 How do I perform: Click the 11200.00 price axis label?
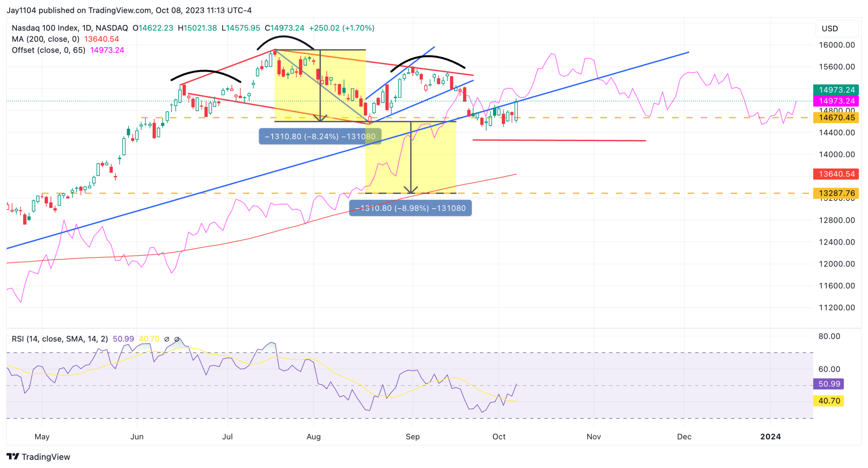pyautogui.click(x=836, y=308)
